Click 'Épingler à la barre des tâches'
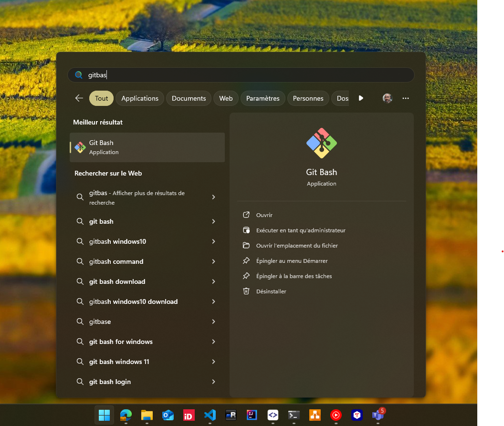Screen dimensions: 504x426 tap(294, 276)
